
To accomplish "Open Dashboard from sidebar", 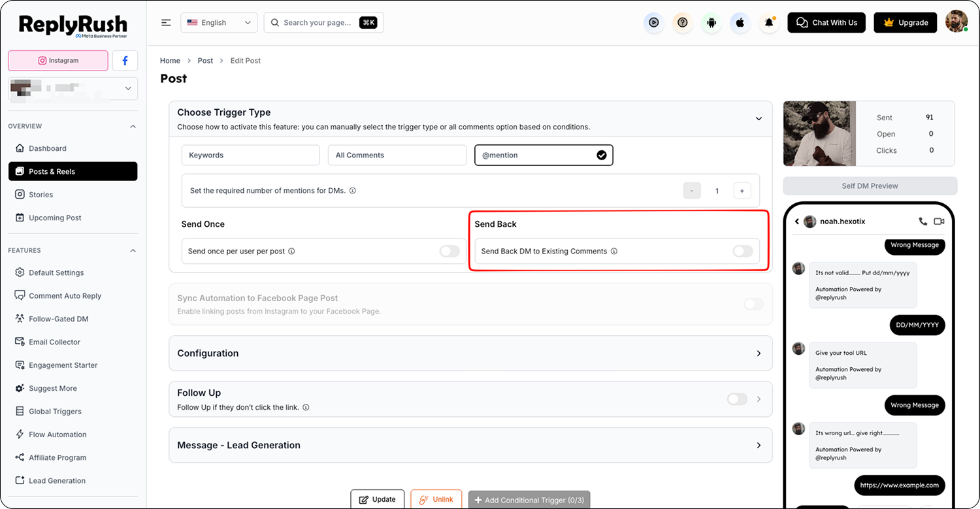I will 73,148.
